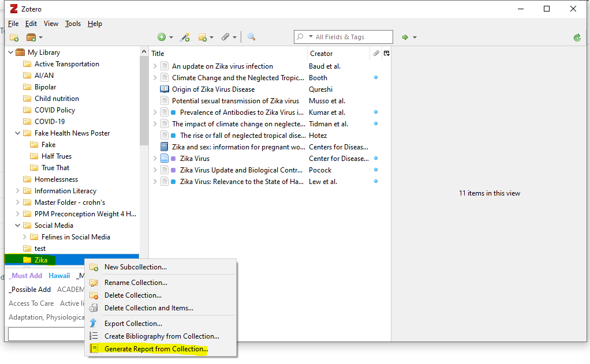This screenshot has height=364, width=590.
Task: Click the book icon for Origin of Zika Virus Disease
Action: click(165, 89)
